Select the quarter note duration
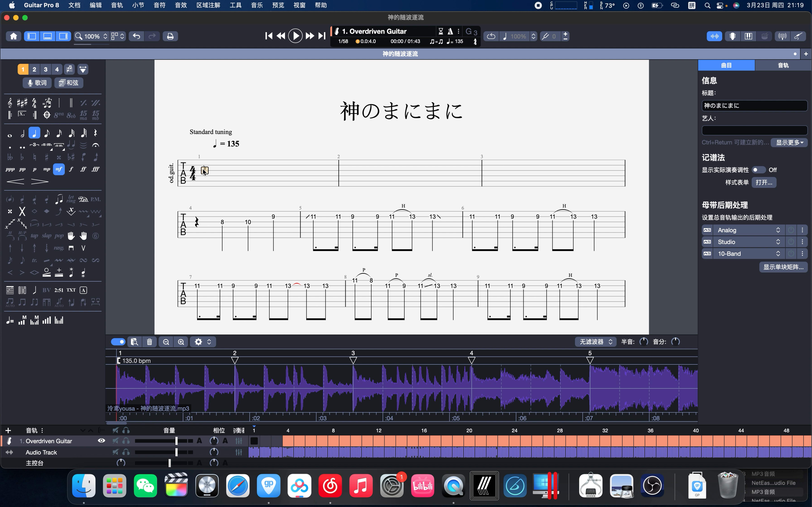The height and width of the screenshot is (507, 812). click(34, 133)
